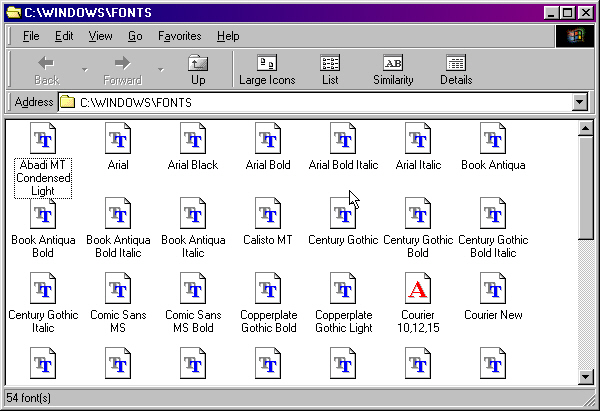The height and width of the screenshot is (411, 600).
Task: Select the Comic Sans MS Bold font icon
Action: coord(193,288)
